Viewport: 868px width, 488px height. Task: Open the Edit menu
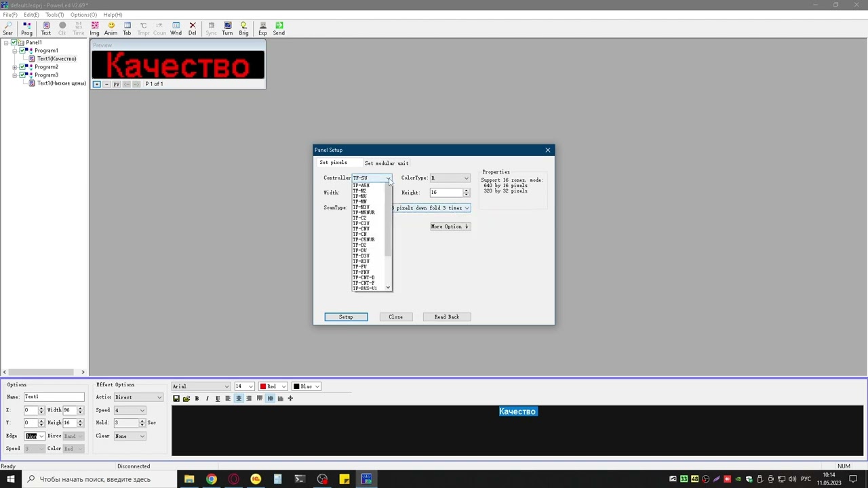pos(31,14)
